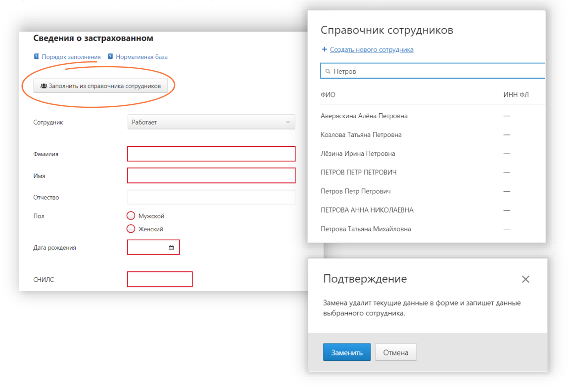Select the Мужской radio button

click(131, 216)
